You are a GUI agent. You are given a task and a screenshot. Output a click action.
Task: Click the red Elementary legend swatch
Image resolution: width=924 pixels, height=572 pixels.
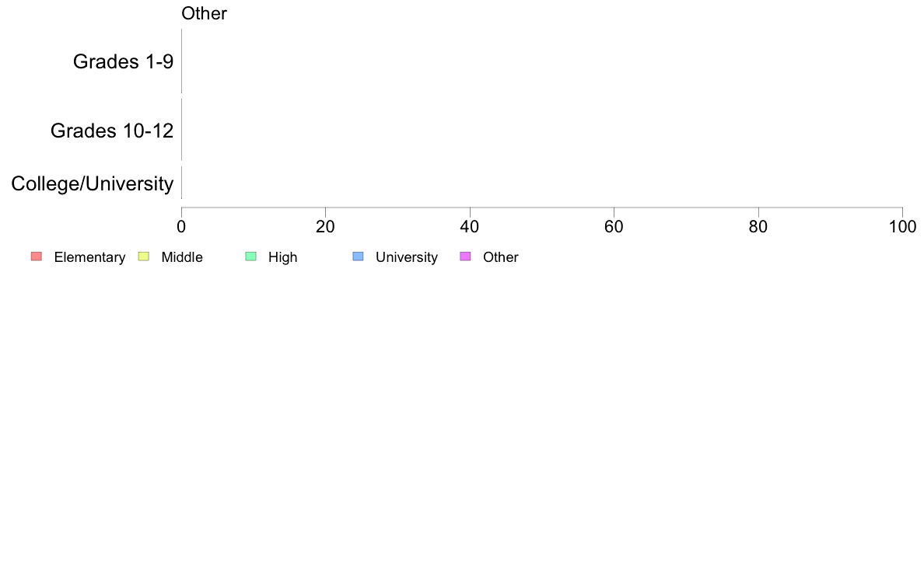tap(37, 256)
